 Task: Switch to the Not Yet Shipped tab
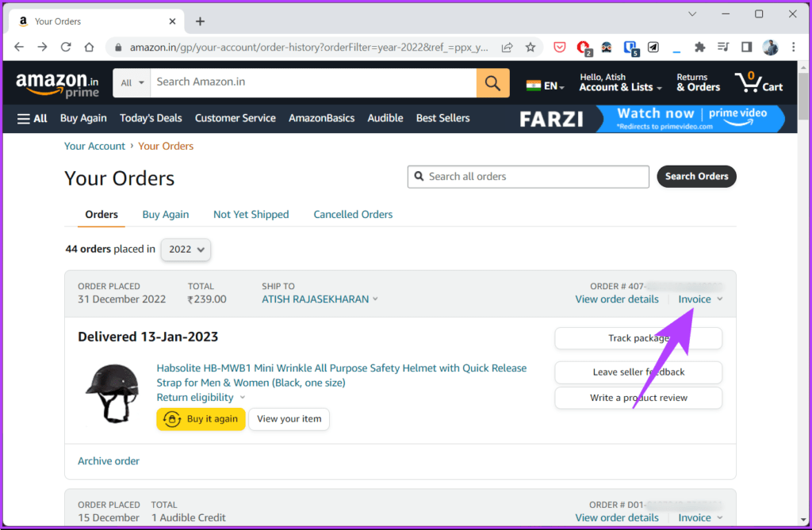[x=251, y=214]
